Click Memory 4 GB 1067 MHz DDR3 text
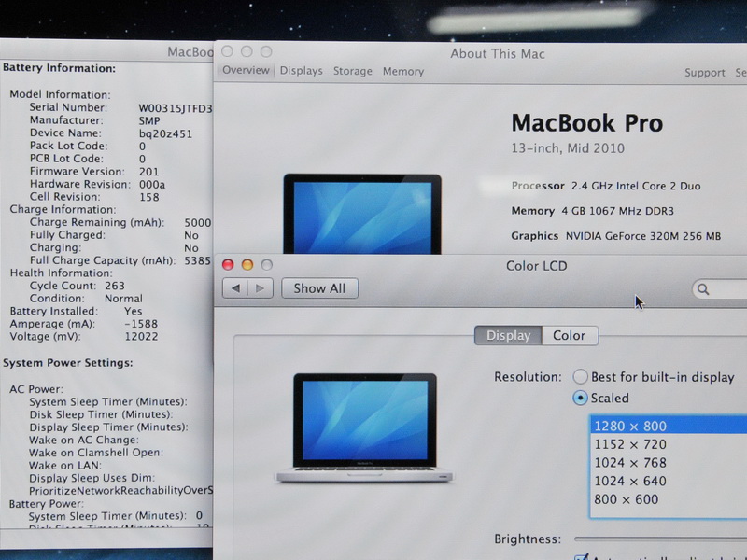 (x=593, y=211)
